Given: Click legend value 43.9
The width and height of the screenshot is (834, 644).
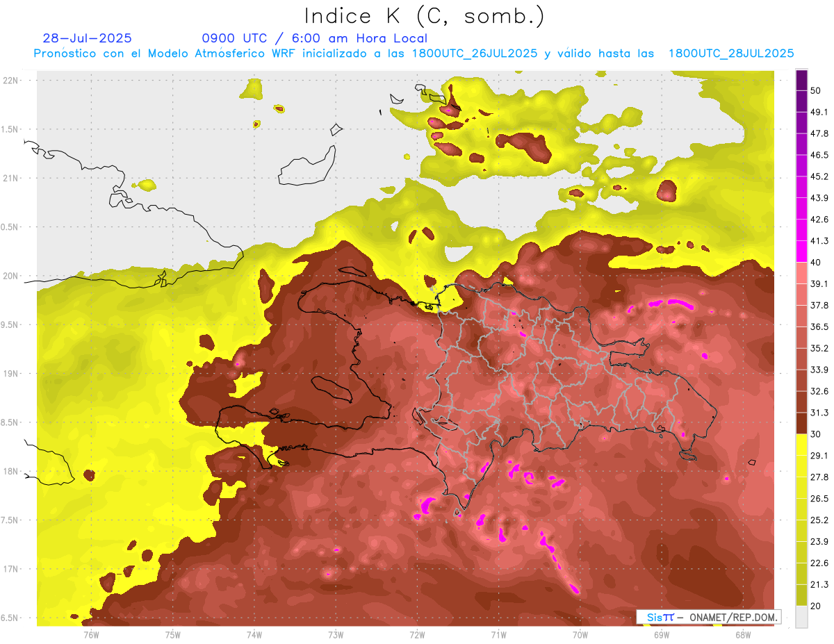Looking at the screenshot, I should [x=819, y=198].
